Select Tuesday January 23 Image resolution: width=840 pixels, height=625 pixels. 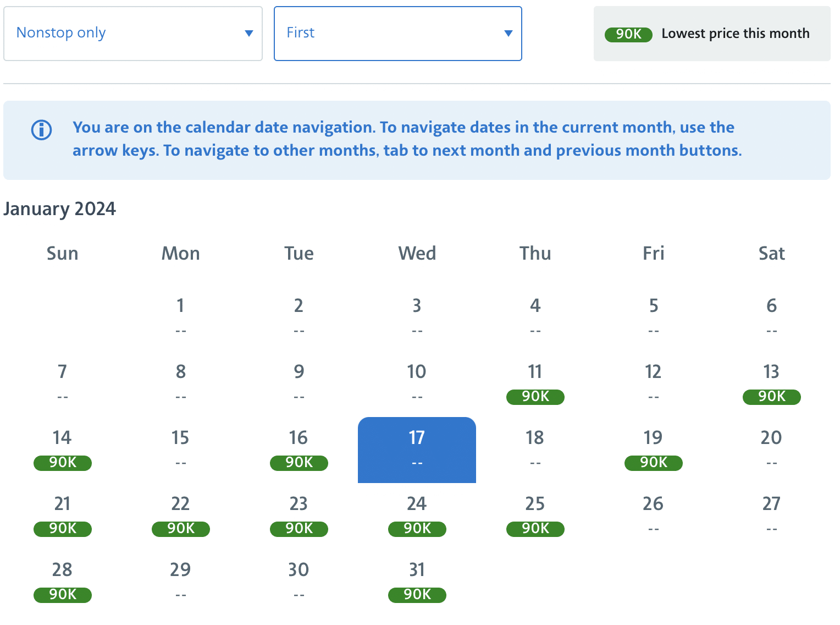299,516
